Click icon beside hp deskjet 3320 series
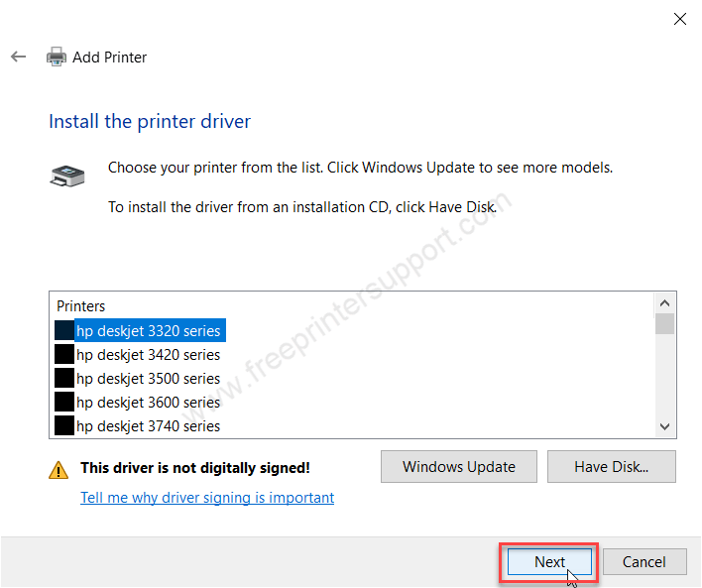 [x=64, y=330]
